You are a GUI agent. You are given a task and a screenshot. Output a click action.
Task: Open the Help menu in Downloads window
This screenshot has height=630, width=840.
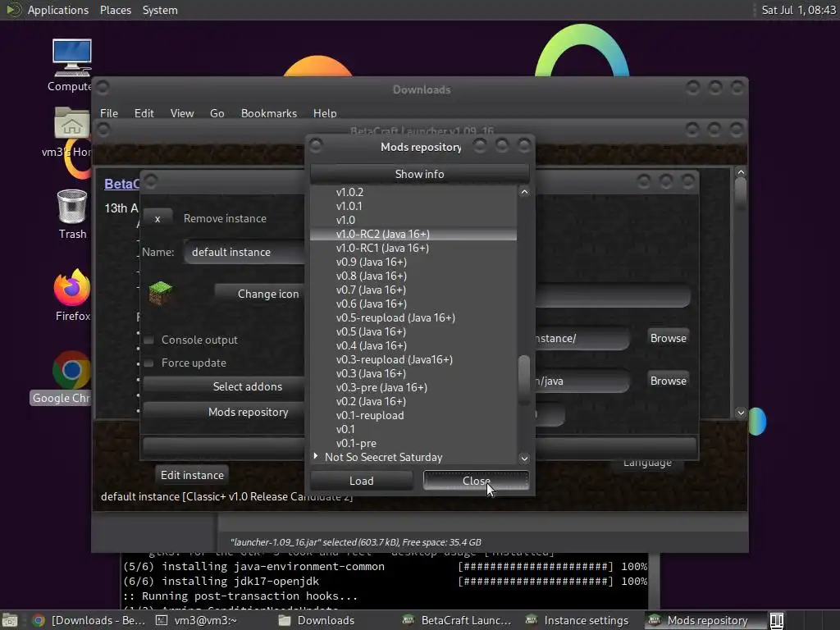point(325,113)
